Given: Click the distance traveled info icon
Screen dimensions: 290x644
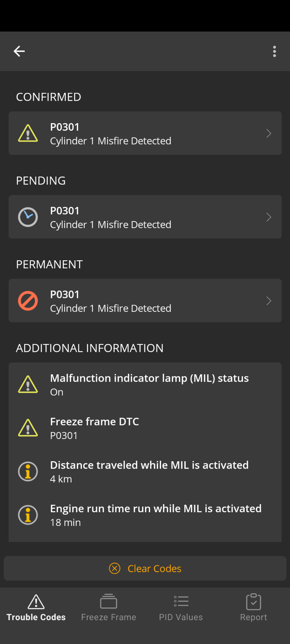Looking at the screenshot, I should tap(28, 472).
